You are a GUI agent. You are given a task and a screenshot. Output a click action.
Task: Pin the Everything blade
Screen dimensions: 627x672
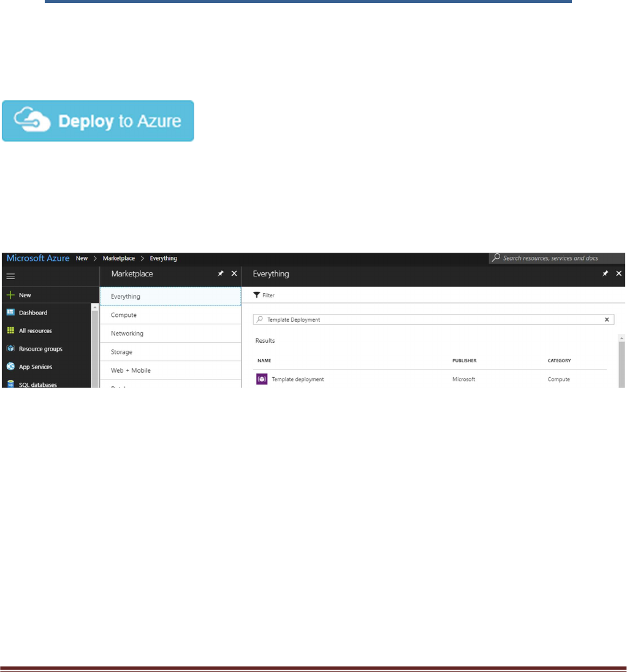(x=605, y=273)
